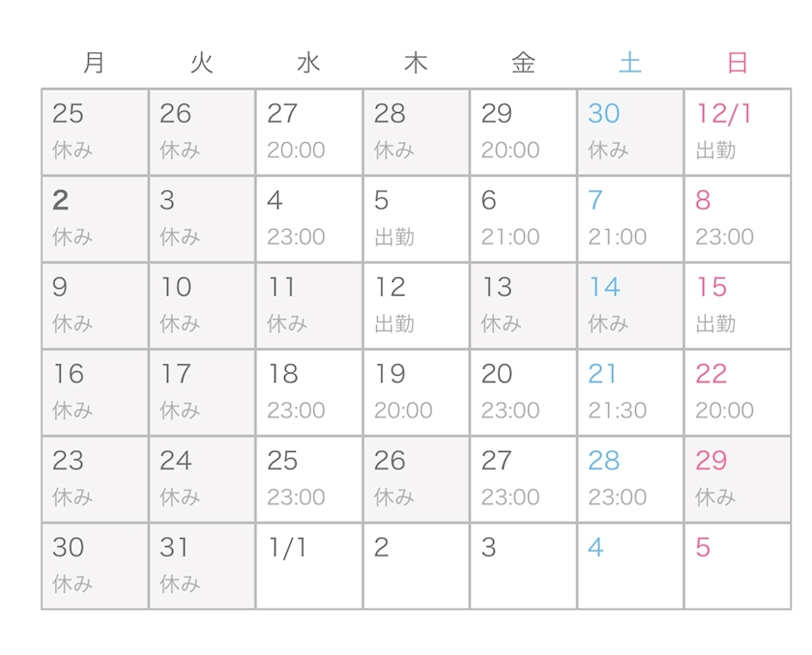Select Thursday the 19th at 20:00

(416, 392)
